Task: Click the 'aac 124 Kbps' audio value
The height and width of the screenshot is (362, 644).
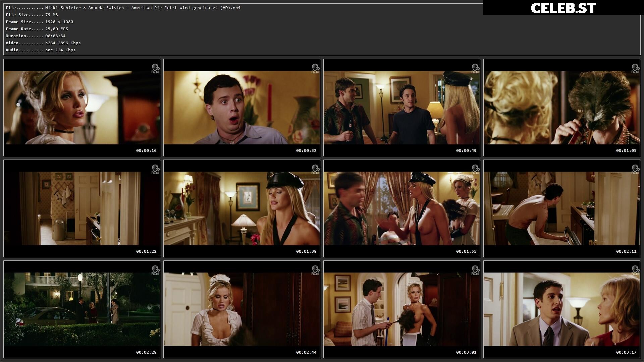Action: tap(60, 50)
